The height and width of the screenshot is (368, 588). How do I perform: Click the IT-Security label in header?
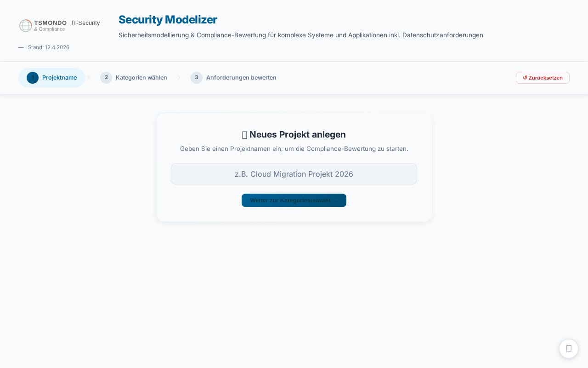tap(85, 23)
